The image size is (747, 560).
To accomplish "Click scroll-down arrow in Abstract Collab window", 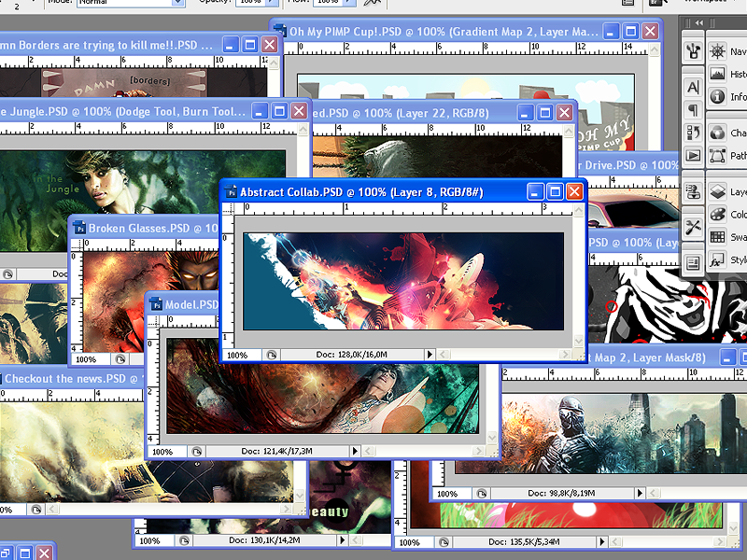I will click(579, 341).
